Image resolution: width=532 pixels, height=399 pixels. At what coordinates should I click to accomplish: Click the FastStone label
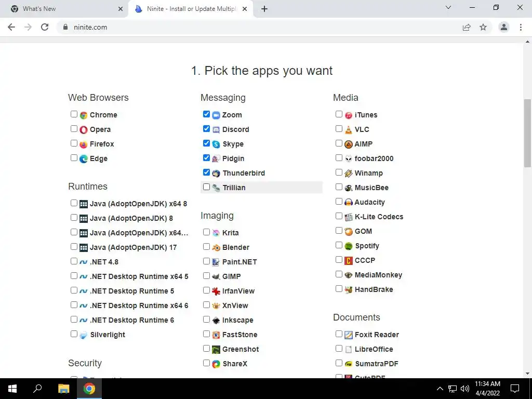coord(240,335)
